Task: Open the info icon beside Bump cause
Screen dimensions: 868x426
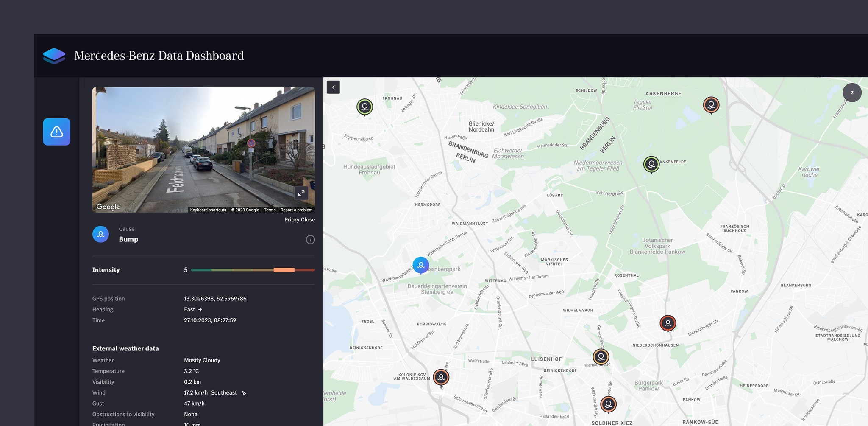Action: [310, 240]
